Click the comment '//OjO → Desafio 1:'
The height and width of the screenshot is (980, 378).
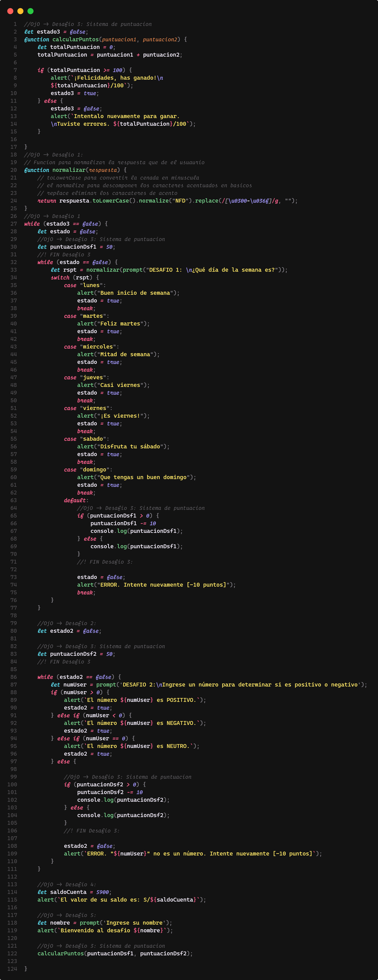tap(54, 155)
